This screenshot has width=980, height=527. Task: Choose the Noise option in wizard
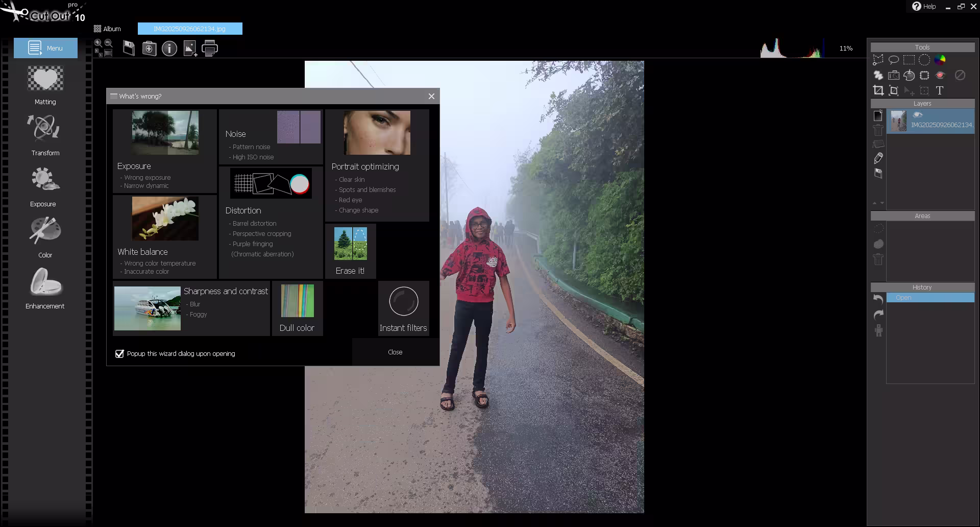click(x=271, y=137)
